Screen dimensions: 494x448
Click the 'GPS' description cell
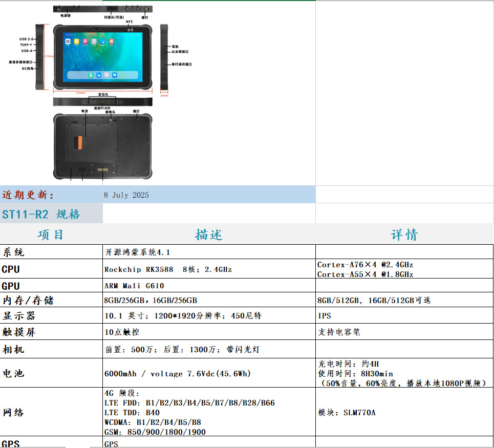(209, 442)
